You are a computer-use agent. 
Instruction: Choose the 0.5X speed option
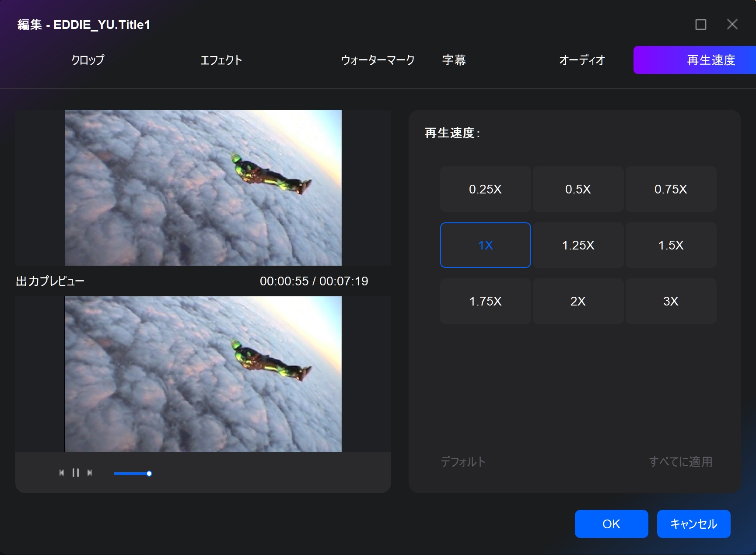(578, 189)
